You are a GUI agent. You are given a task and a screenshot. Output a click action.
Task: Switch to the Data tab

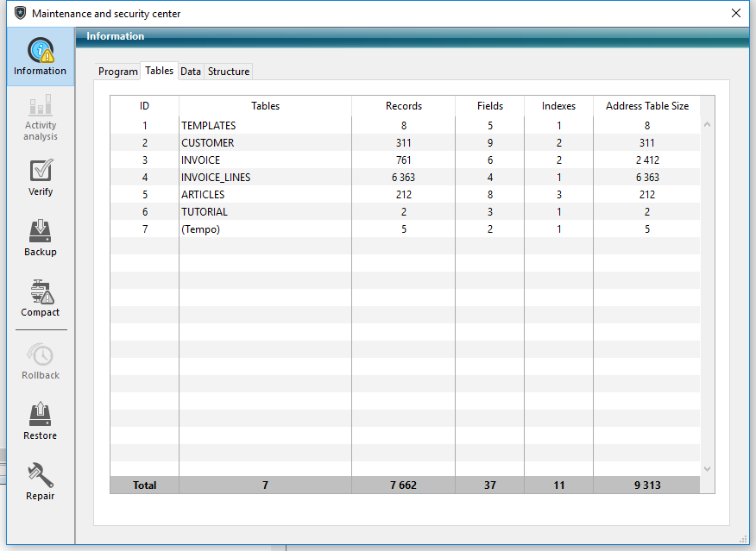point(191,72)
